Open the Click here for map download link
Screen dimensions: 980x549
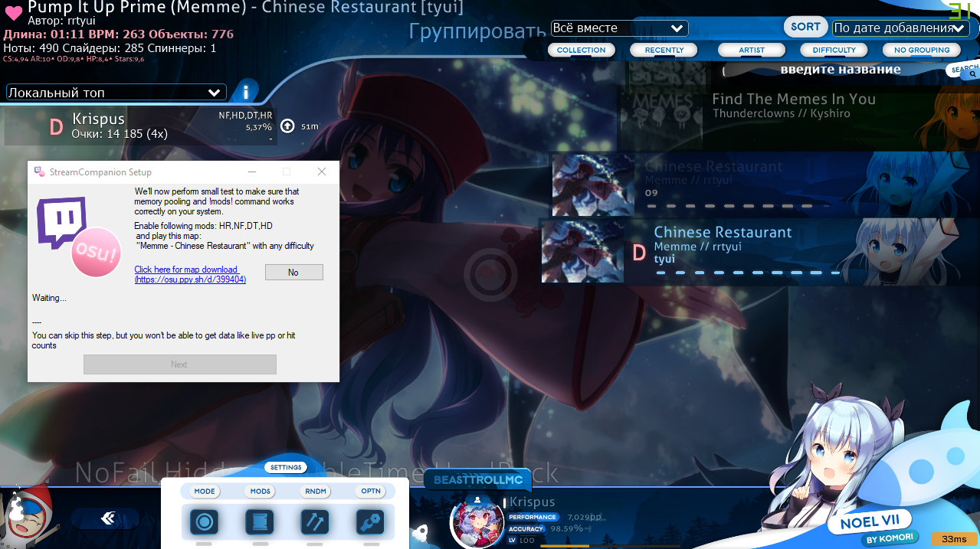pyautogui.click(x=190, y=274)
